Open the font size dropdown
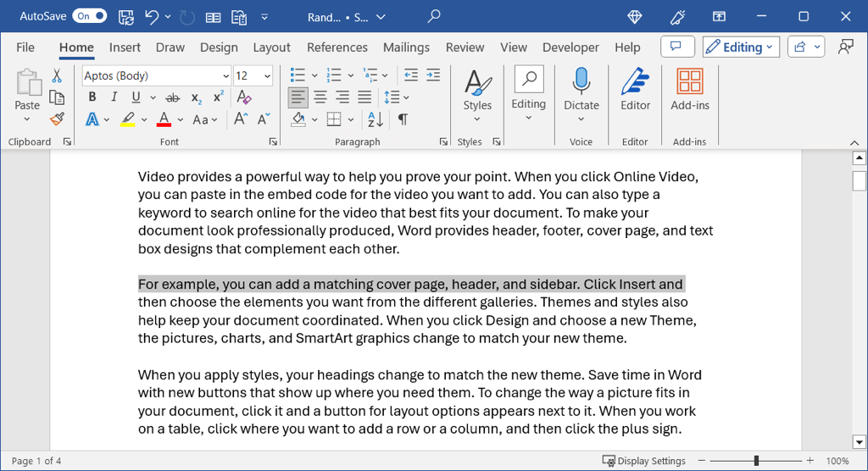The height and width of the screenshot is (471, 868). [267, 76]
